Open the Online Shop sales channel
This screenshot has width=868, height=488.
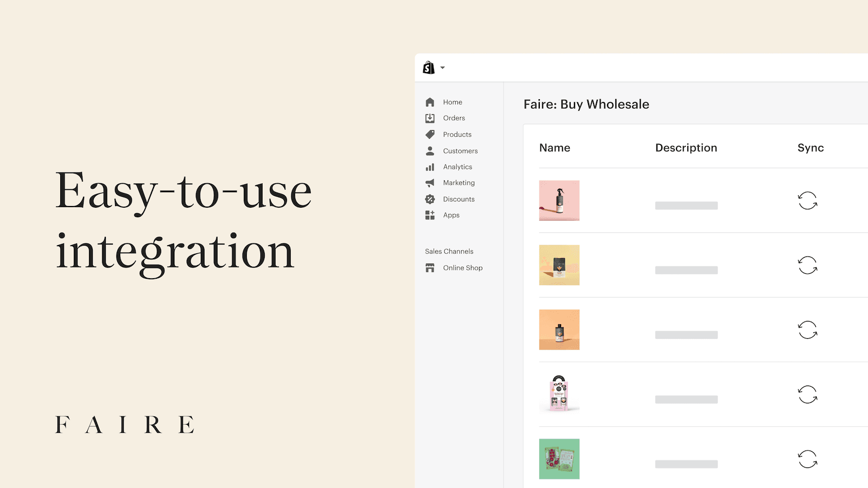[462, 268]
